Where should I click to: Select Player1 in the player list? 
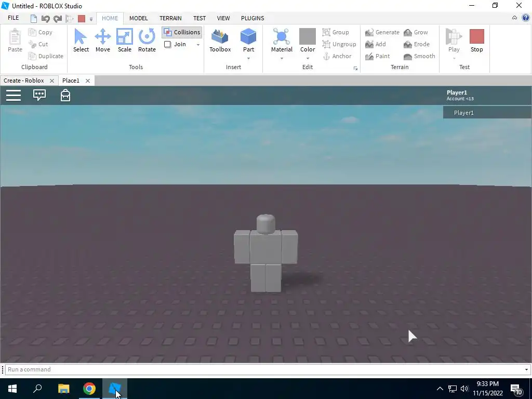pyautogui.click(x=487, y=113)
